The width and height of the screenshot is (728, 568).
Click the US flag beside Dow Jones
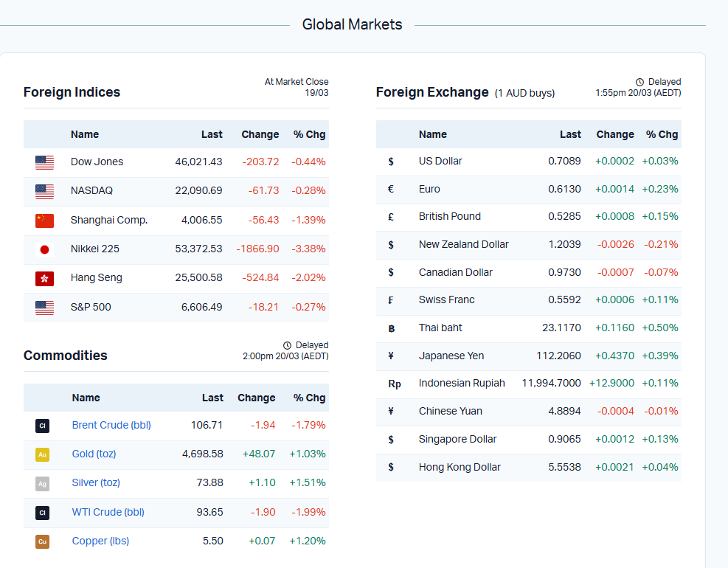click(x=44, y=162)
